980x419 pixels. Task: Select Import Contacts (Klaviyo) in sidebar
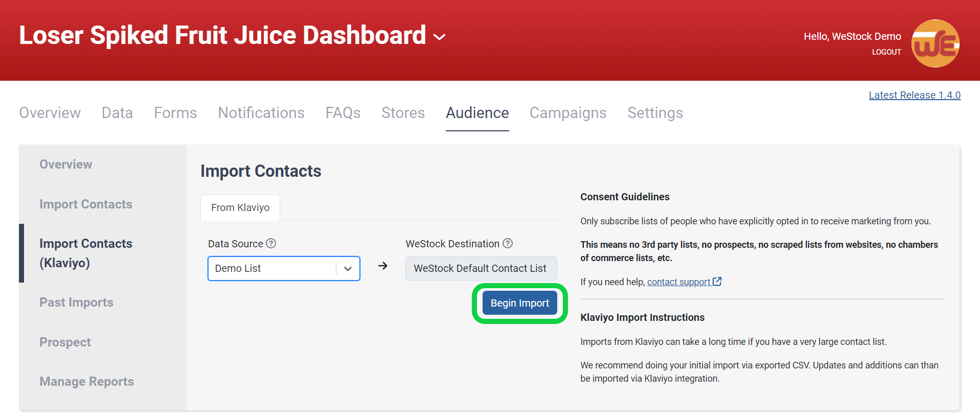[86, 253]
